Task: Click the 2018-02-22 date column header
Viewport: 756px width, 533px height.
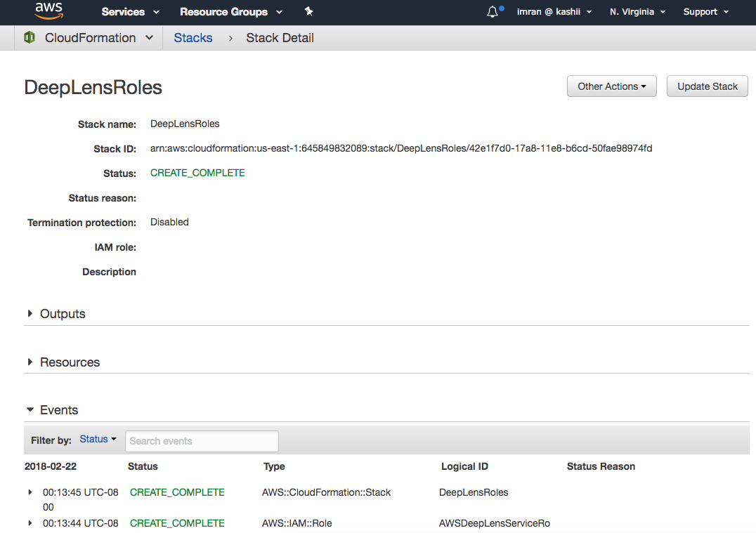Action: pos(50,466)
